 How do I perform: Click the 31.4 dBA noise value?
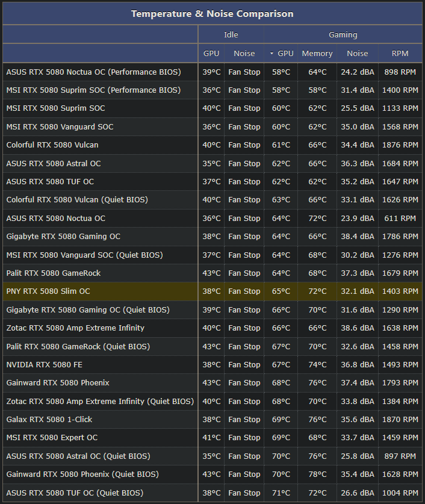point(357,90)
